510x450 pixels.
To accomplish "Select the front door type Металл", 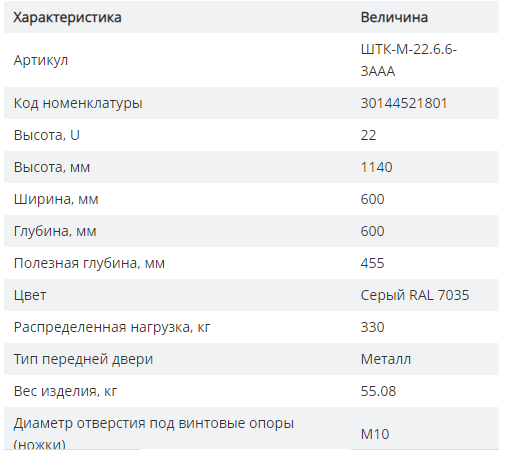I will click(x=386, y=359).
